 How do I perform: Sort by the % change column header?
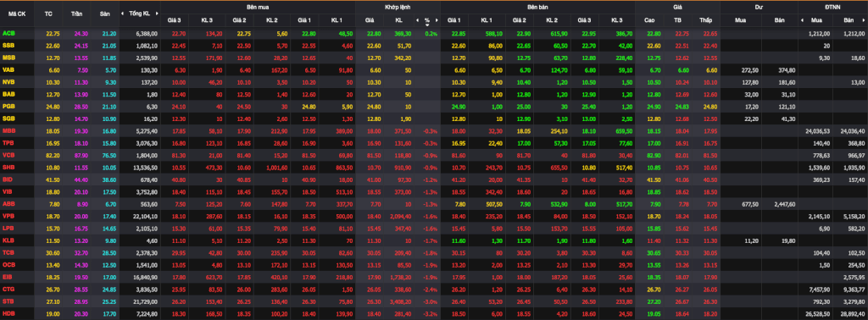427,20
